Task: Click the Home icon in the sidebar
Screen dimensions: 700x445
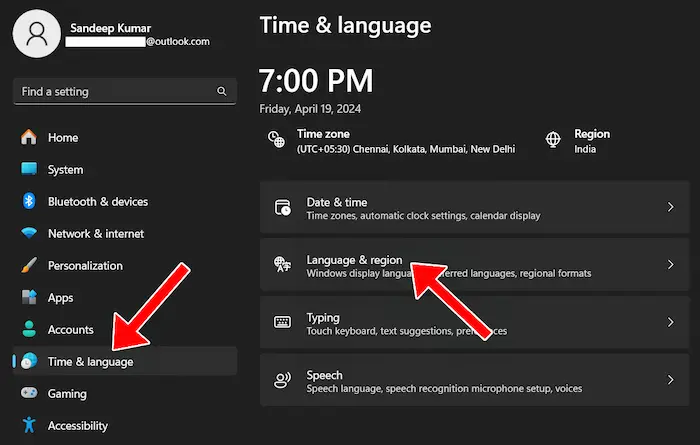Action: tap(29, 137)
